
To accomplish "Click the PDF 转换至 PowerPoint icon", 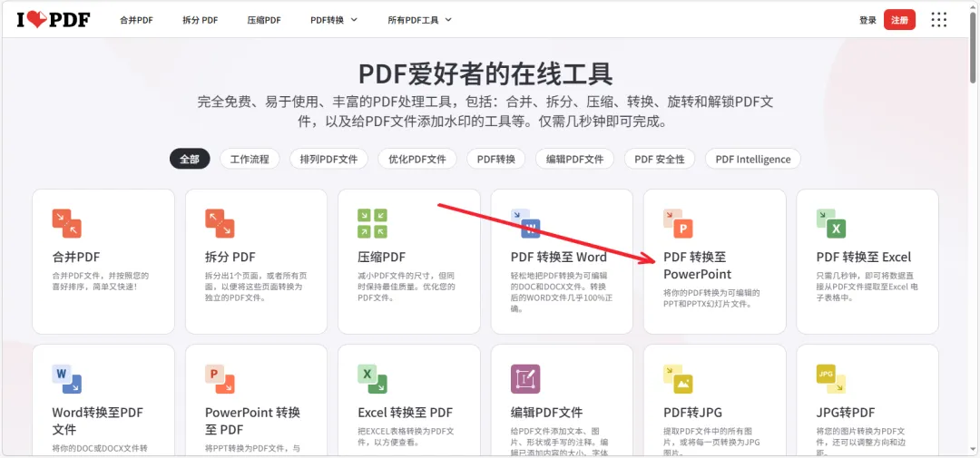I will point(678,224).
